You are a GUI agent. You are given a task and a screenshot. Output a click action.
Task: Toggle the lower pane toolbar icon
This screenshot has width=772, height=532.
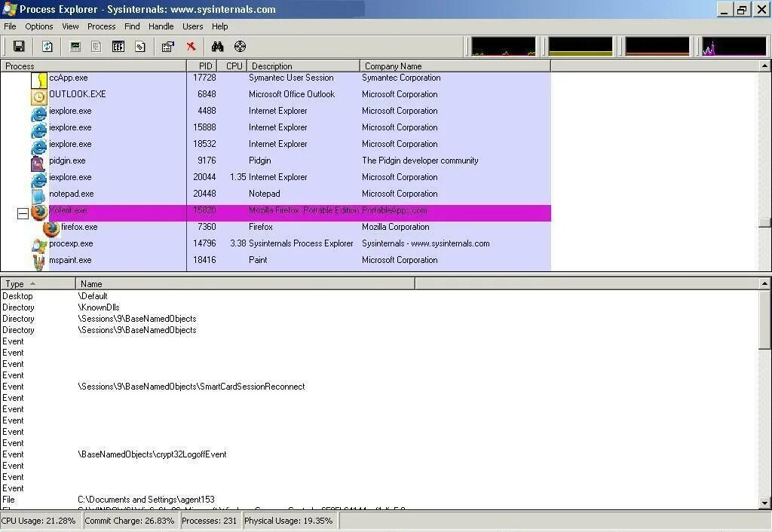(x=118, y=46)
